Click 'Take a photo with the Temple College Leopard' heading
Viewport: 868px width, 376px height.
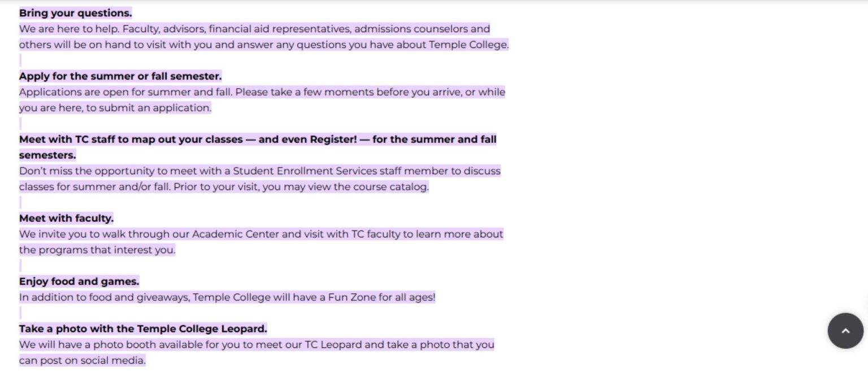[x=143, y=329]
